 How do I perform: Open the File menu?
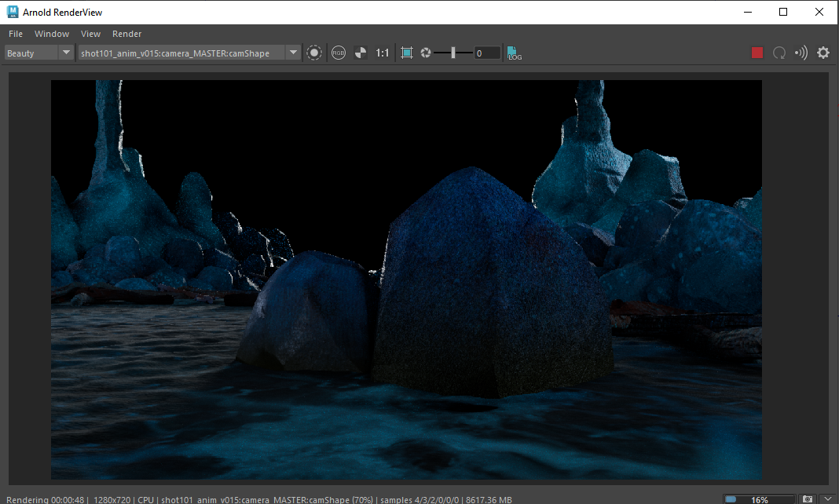tap(16, 34)
